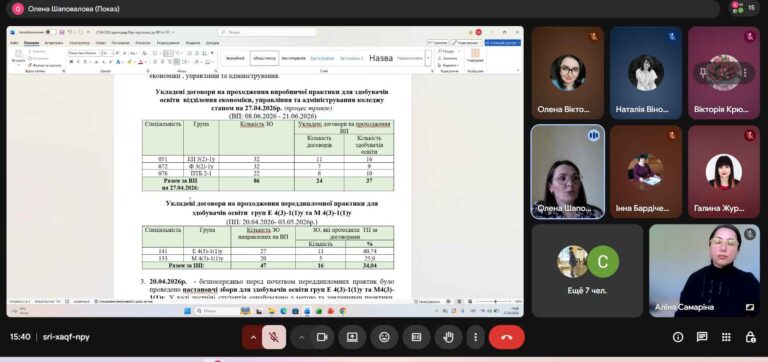Apply the Звичайний style
The width and height of the screenshot is (768, 362).
pyautogui.click(x=235, y=58)
